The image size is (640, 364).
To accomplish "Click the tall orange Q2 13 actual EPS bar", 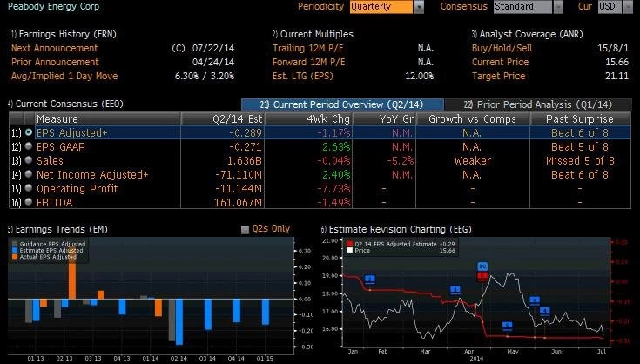I will tap(72, 274).
